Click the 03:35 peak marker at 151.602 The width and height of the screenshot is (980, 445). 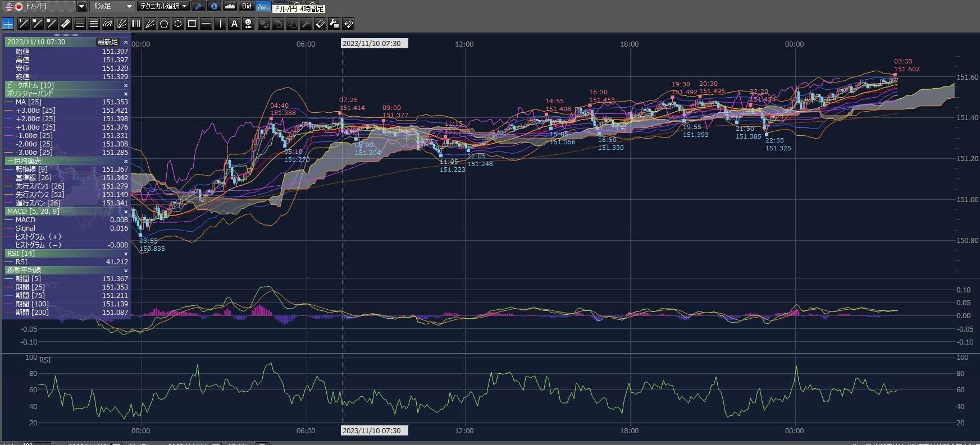point(895,74)
